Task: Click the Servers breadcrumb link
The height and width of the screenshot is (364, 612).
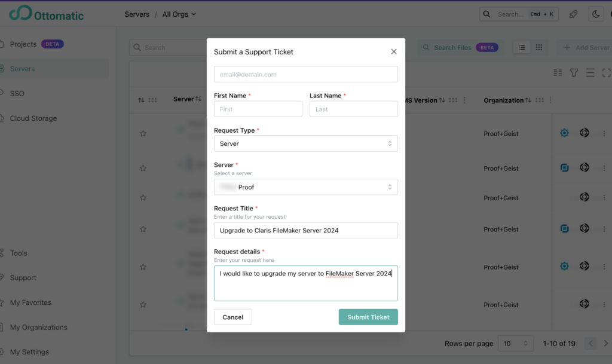Action: click(137, 14)
